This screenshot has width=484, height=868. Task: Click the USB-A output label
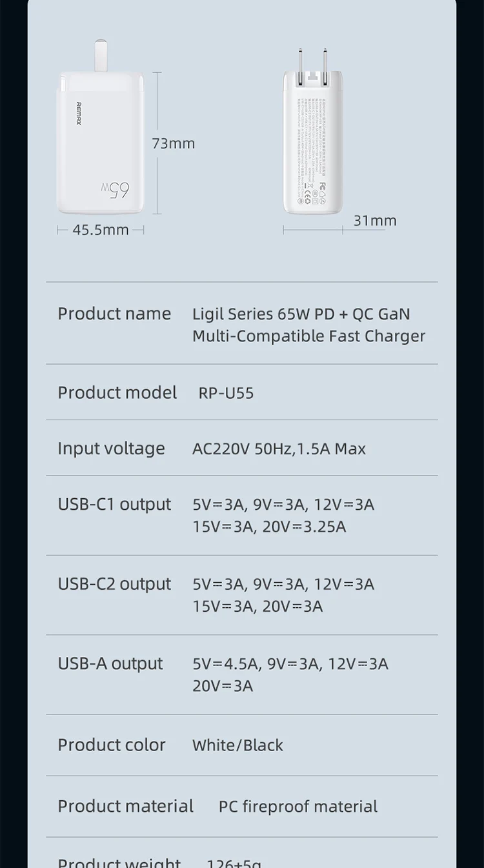click(110, 664)
